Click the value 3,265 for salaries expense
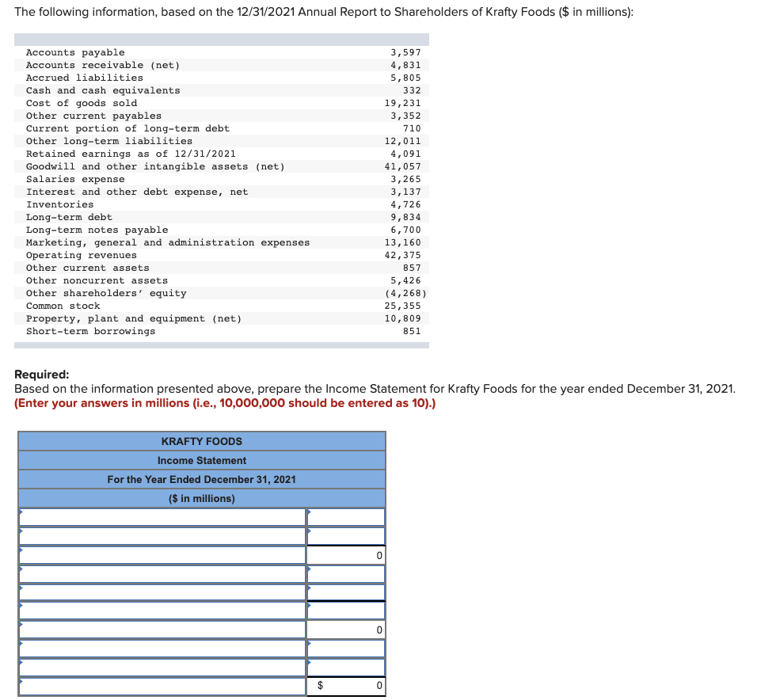The width and height of the screenshot is (757, 700). [x=405, y=179]
